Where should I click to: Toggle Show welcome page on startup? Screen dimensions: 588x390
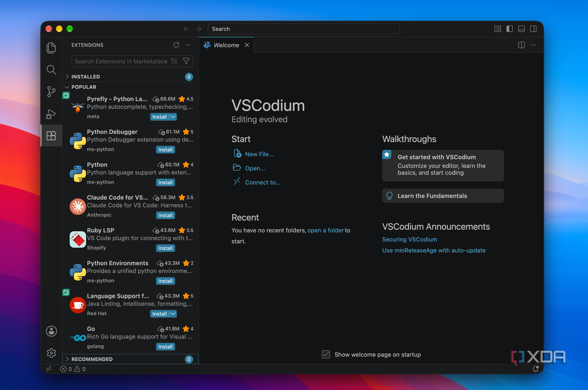point(326,354)
